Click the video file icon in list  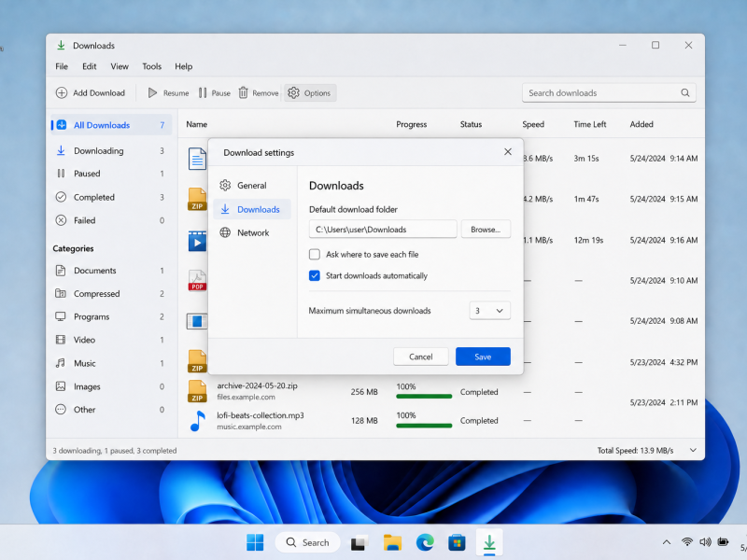coord(197,241)
